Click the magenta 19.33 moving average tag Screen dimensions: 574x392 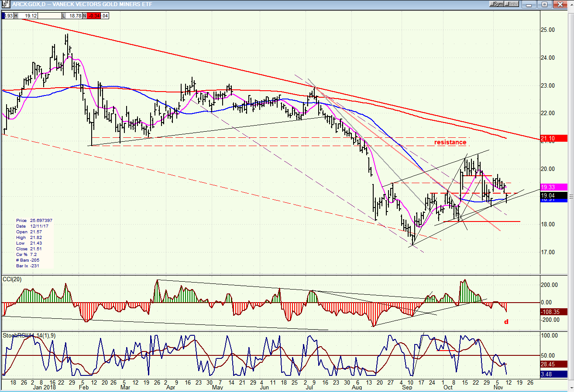coord(553,187)
